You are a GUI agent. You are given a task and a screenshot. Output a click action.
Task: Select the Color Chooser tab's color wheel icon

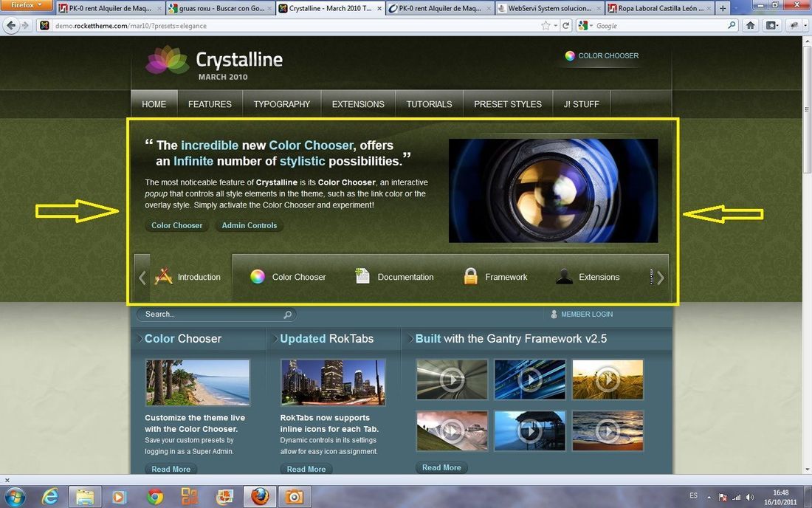258,277
